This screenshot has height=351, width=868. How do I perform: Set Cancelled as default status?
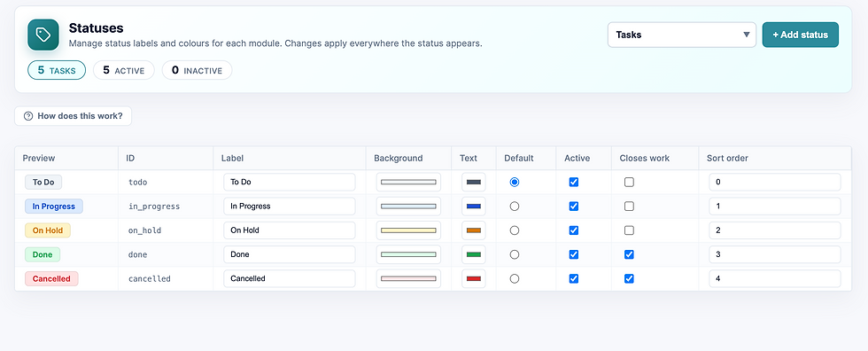click(515, 278)
